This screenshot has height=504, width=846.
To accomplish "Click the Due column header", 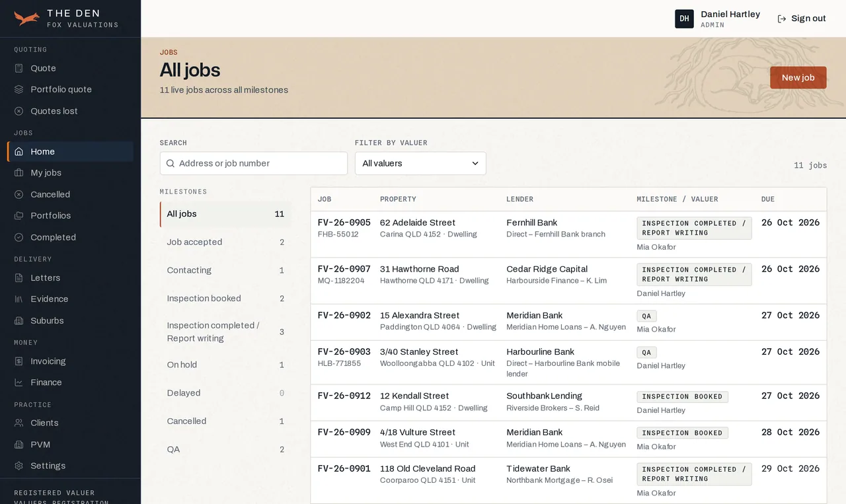I will [768, 199].
